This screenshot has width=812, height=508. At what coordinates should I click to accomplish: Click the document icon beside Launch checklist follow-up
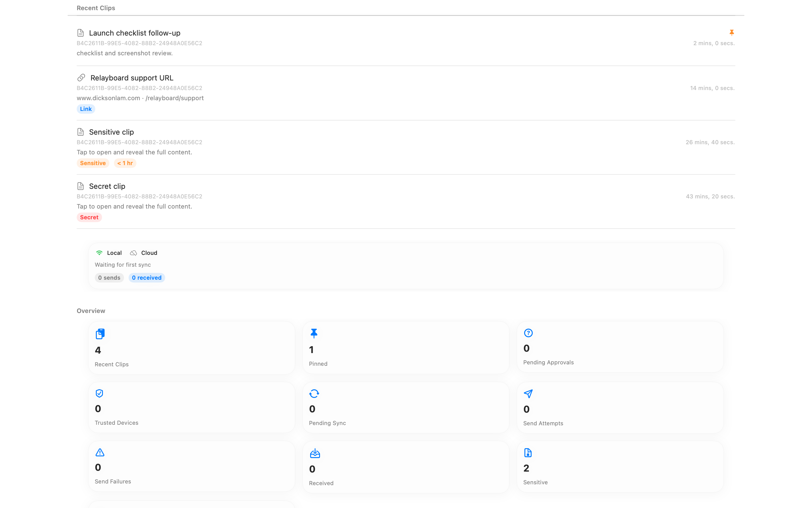point(81,33)
